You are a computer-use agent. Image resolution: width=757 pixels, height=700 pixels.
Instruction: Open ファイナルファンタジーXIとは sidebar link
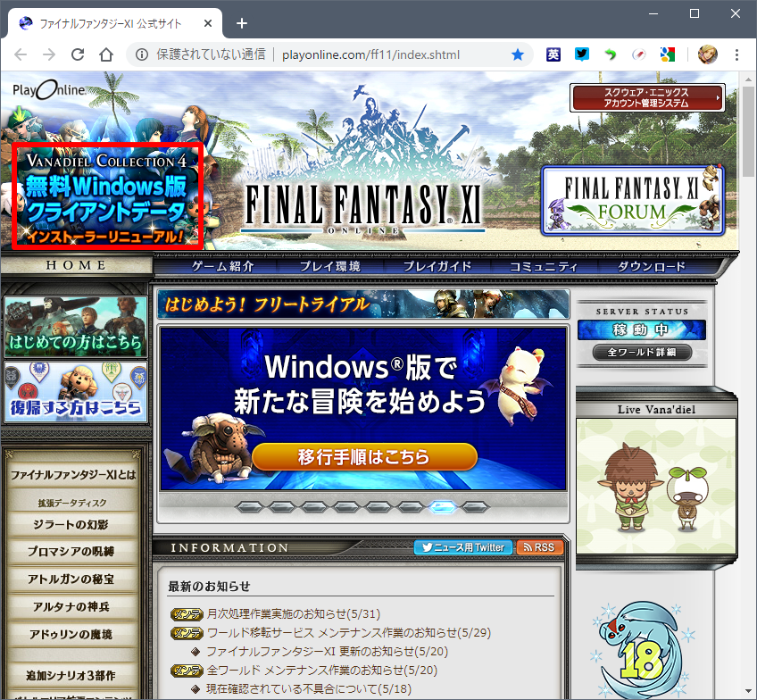click(73, 474)
